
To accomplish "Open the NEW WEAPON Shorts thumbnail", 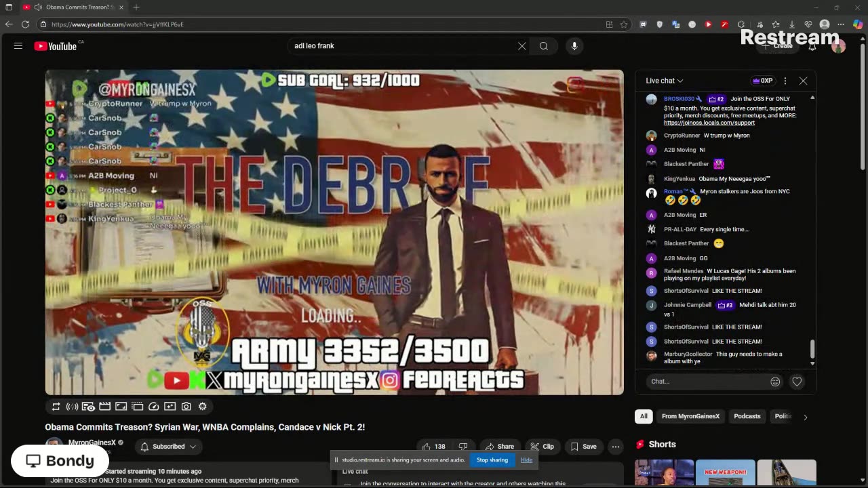I will (726, 473).
